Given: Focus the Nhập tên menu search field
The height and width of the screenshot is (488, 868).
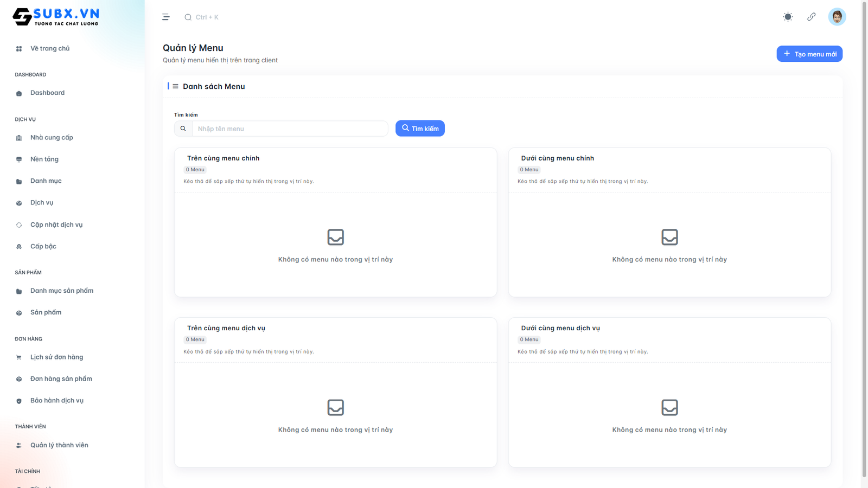Looking at the screenshot, I should click(290, 129).
